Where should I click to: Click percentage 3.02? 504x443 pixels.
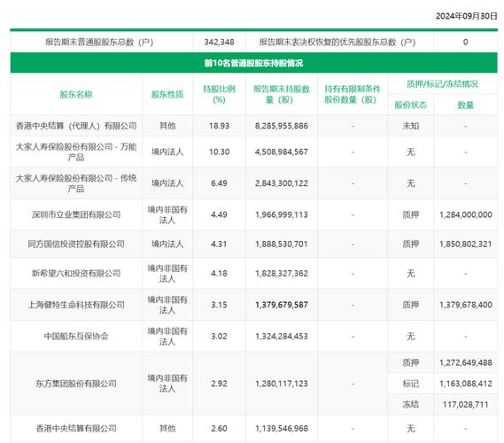(x=219, y=337)
